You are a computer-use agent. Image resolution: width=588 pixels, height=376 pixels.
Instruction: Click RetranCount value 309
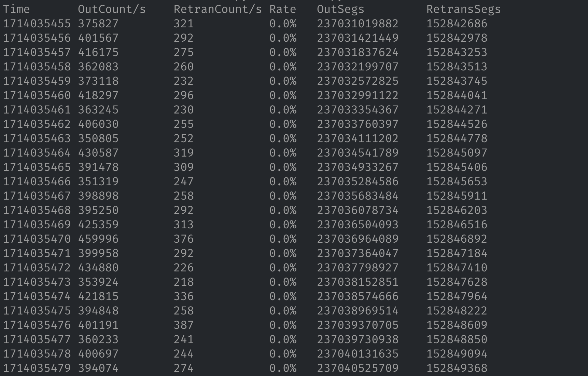[184, 167]
